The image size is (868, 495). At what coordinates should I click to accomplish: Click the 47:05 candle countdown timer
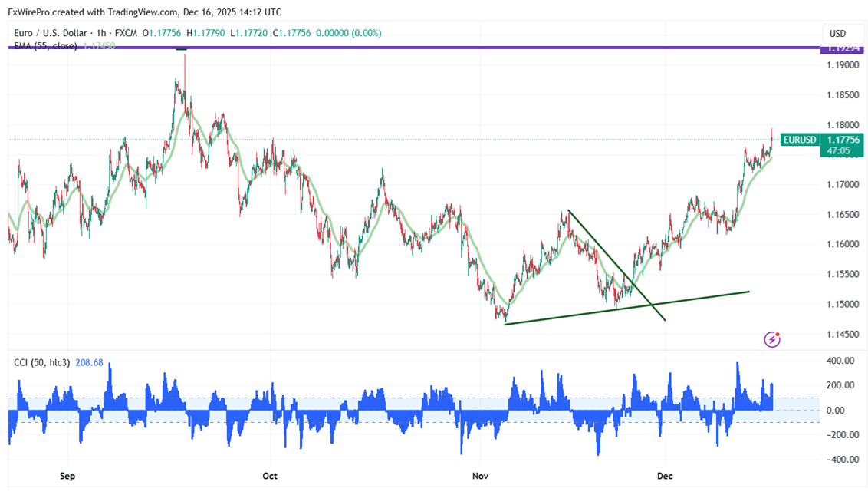click(839, 150)
